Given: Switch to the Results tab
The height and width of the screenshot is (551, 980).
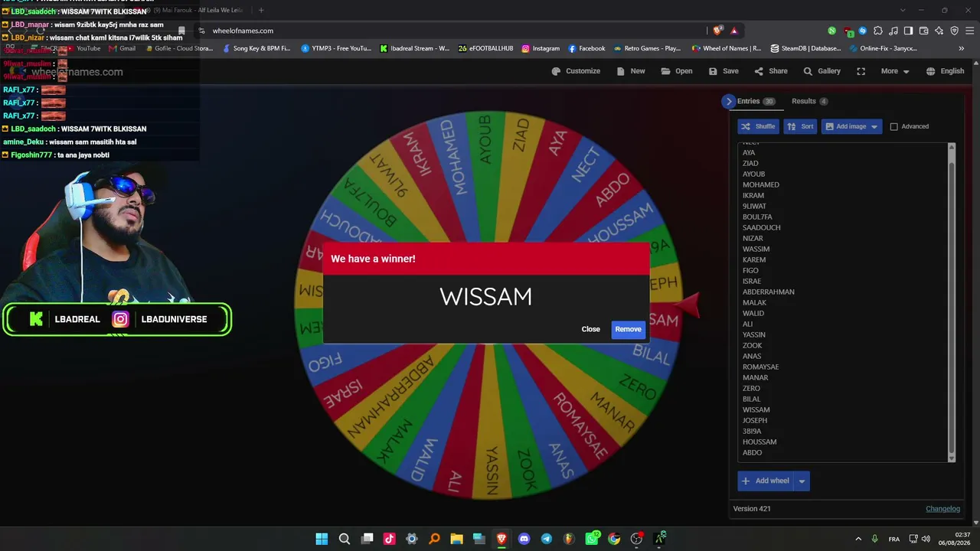Looking at the screenshot, I should pyautogui.click(x=809, y=101).
